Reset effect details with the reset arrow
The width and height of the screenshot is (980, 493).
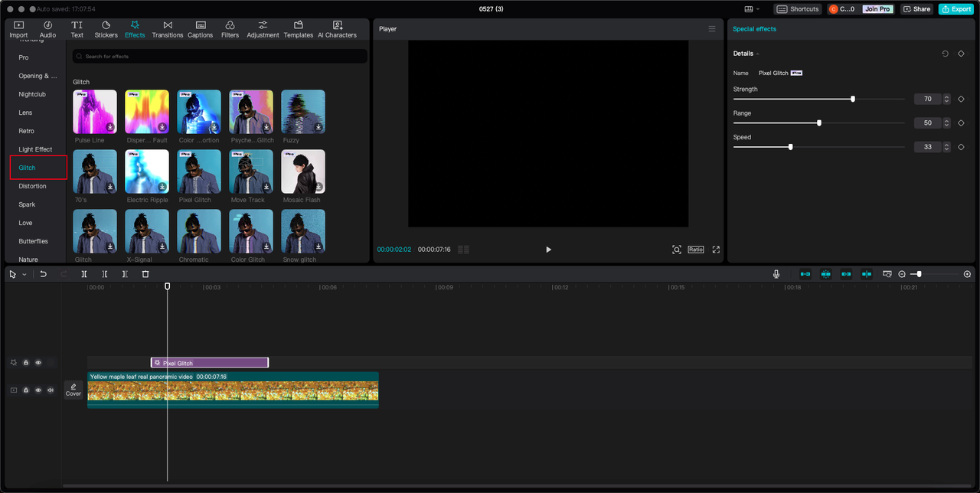[x=945, y=54]
